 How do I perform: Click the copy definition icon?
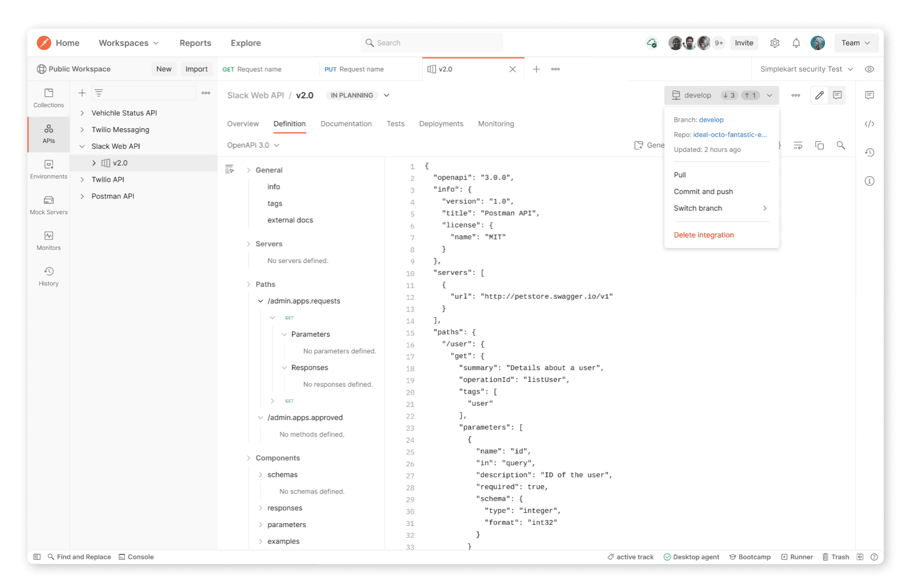tap(819, 145)
